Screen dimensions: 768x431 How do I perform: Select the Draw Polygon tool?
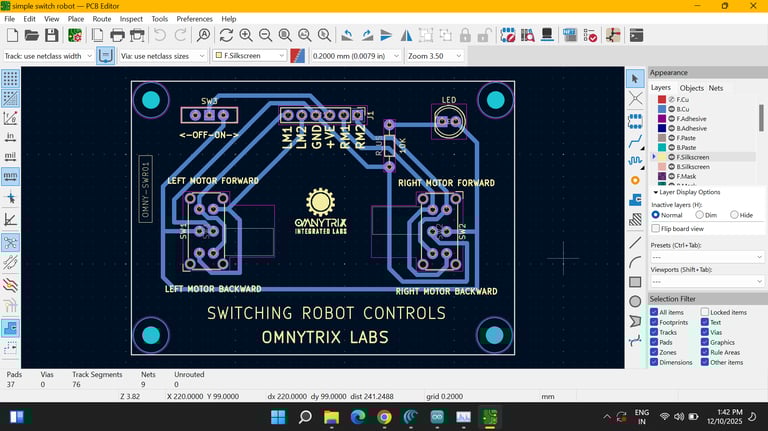click(635, 321)
